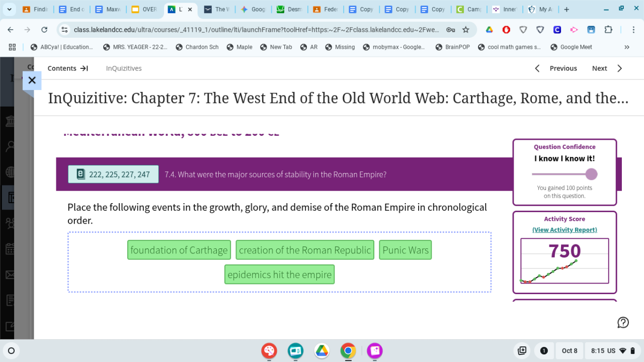Show the notification count bubble
Screen dimensions: 644x362
click(x=544, y=350)
